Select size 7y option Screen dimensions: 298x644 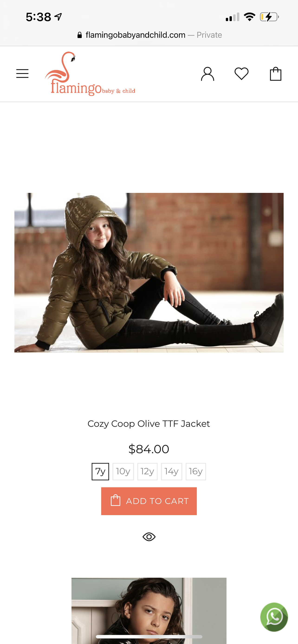tap(100, 472)
